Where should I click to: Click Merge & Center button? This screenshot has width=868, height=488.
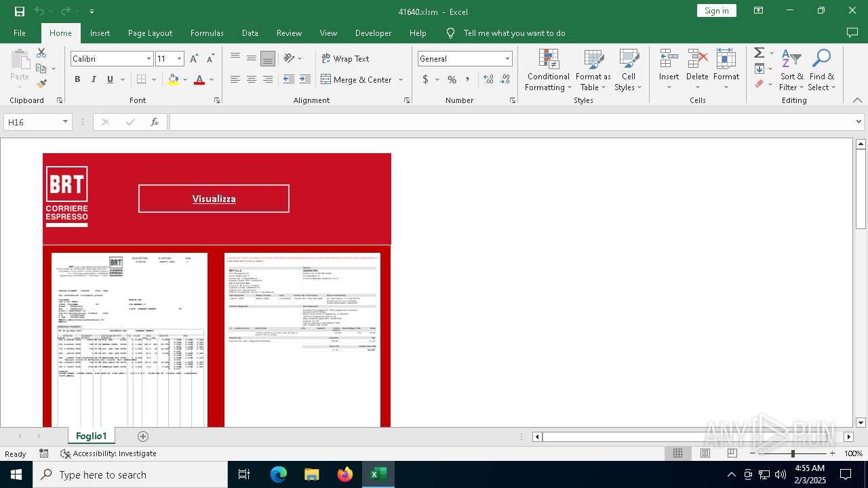coord(357,79)
